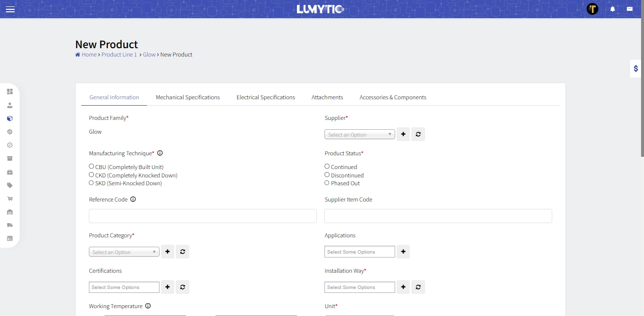
Task: Click the plus button next to Supplier
Action: [403, 134]
